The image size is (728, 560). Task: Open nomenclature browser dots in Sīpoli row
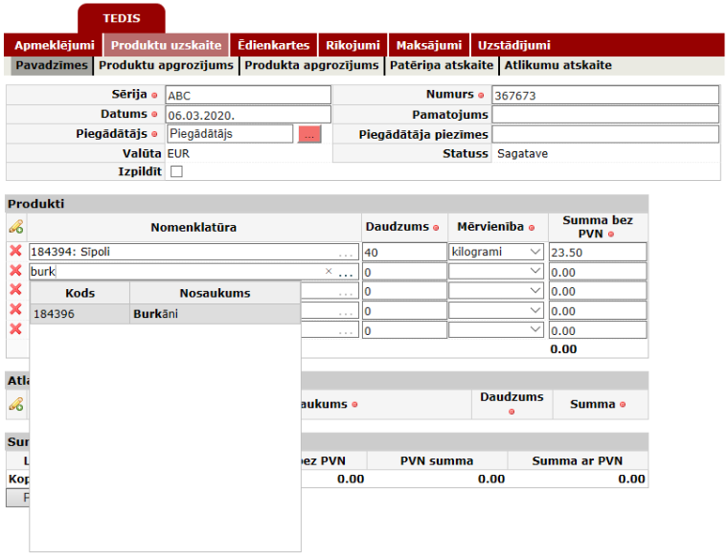pos(346,254)
